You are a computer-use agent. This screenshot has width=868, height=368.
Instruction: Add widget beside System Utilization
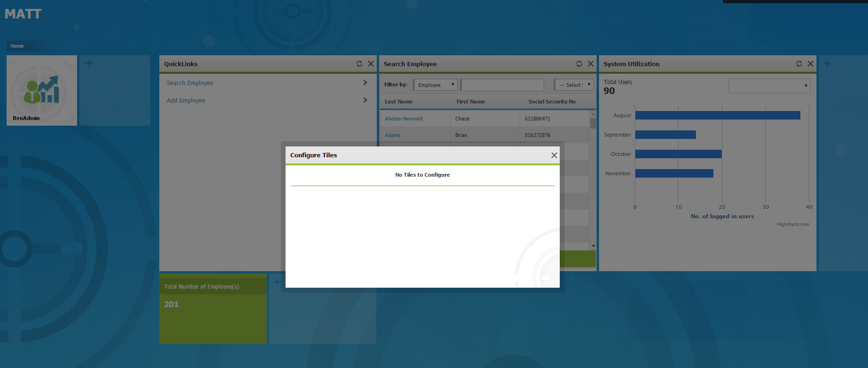[827, 64]
